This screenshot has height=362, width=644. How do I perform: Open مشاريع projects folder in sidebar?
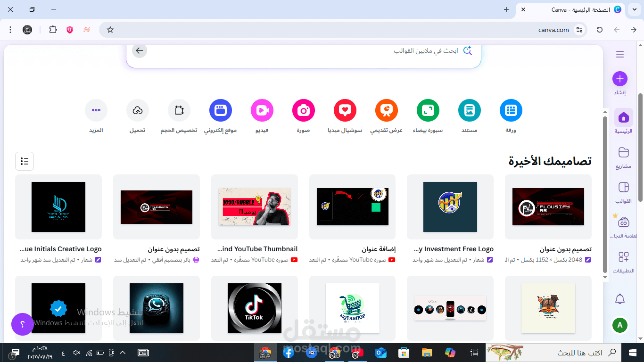(x=623, y=157)
